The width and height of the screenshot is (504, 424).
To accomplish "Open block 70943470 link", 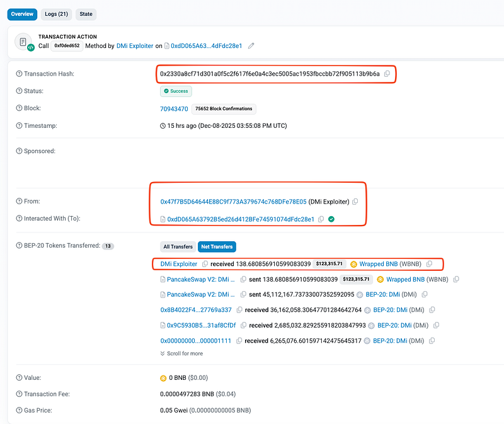I will [174, 109].
